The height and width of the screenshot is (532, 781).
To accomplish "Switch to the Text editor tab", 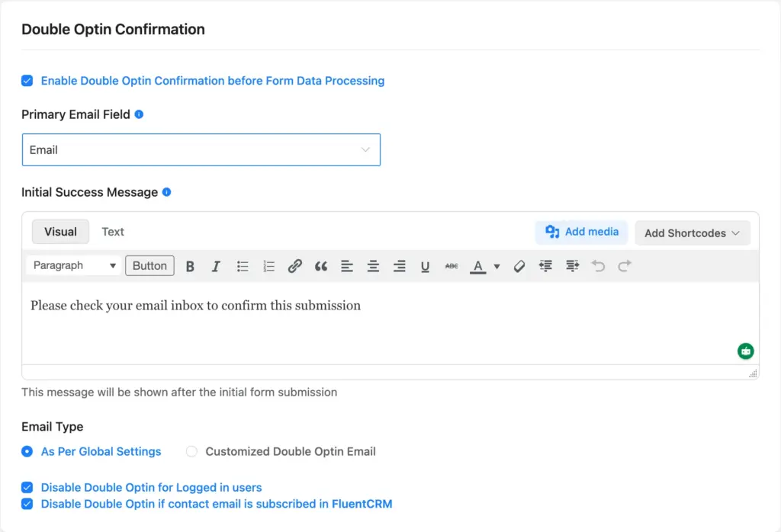I will point(112,232).
